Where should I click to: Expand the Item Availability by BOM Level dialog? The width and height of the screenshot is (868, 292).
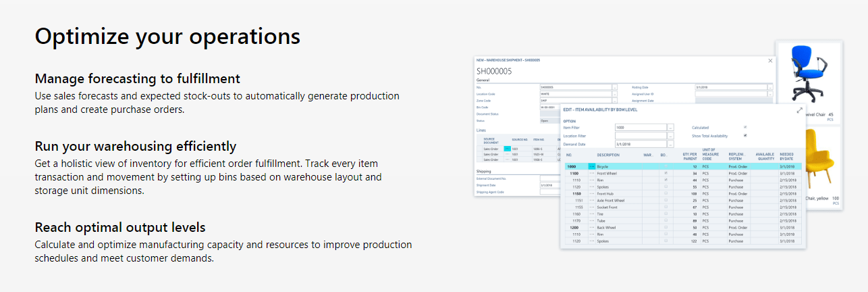pyautogui.click(x=800, y=109)
